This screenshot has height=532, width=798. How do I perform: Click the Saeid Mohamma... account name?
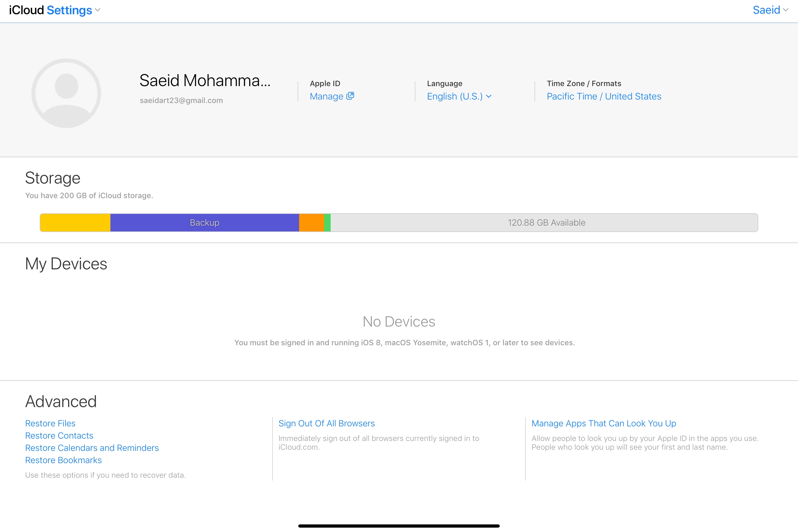click(205, 81)
